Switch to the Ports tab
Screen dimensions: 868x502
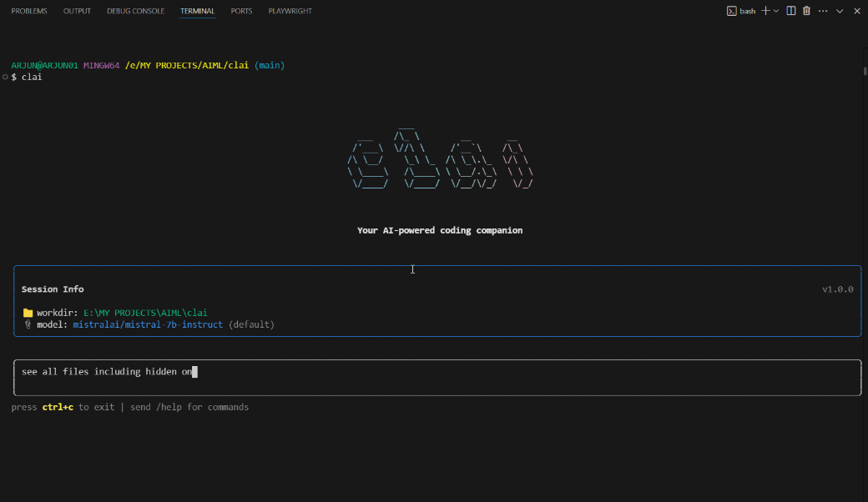pos(242,12)
